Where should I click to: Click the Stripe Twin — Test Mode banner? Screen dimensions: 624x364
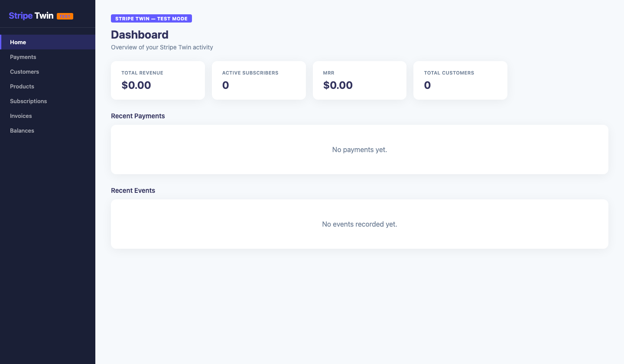click(x=151, y=19)
